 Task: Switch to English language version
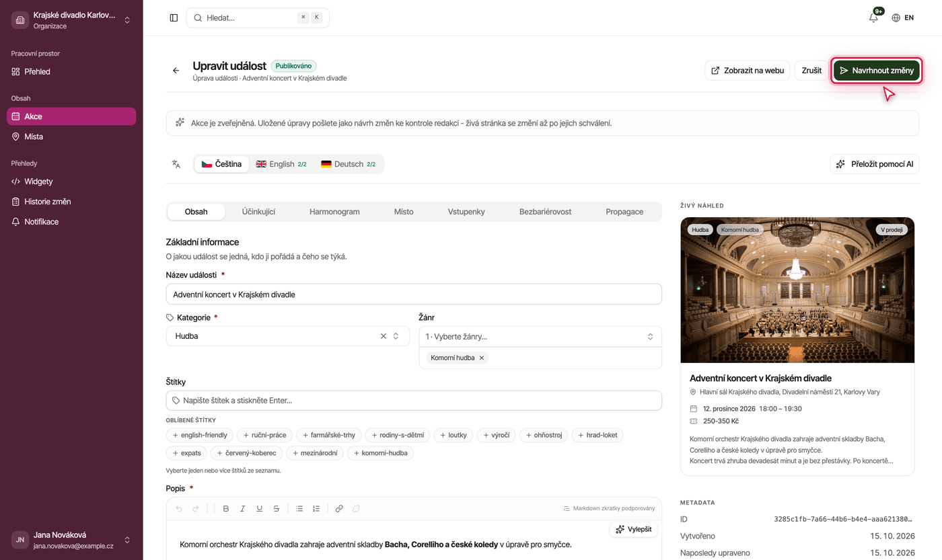tap(281, 164)
